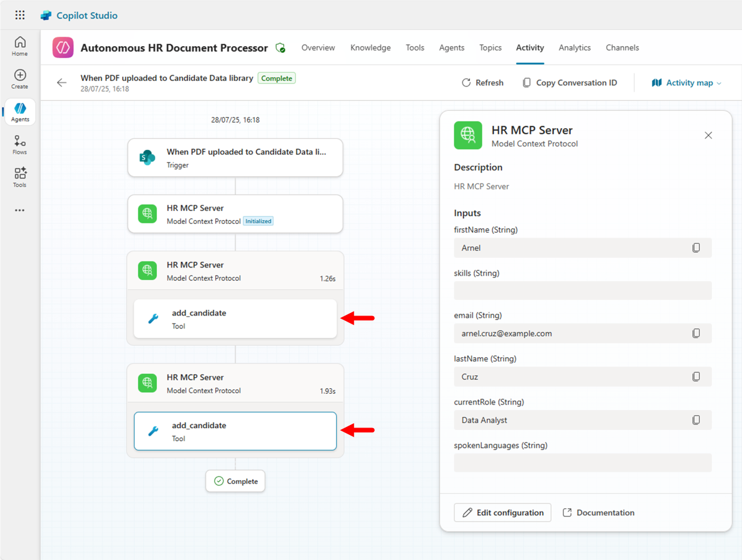Click the empty skills input field

pos(583,291)
